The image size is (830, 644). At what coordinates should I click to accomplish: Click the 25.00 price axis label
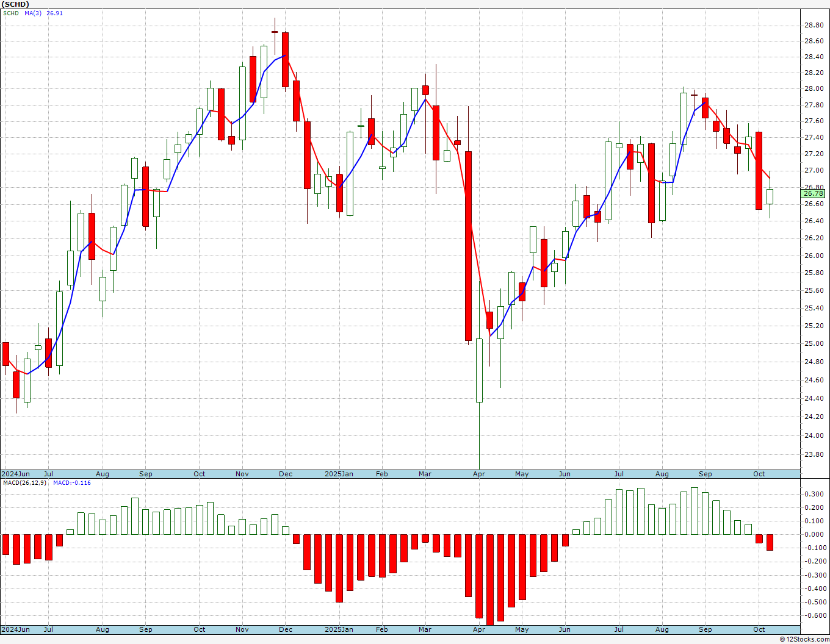point(814,344)
